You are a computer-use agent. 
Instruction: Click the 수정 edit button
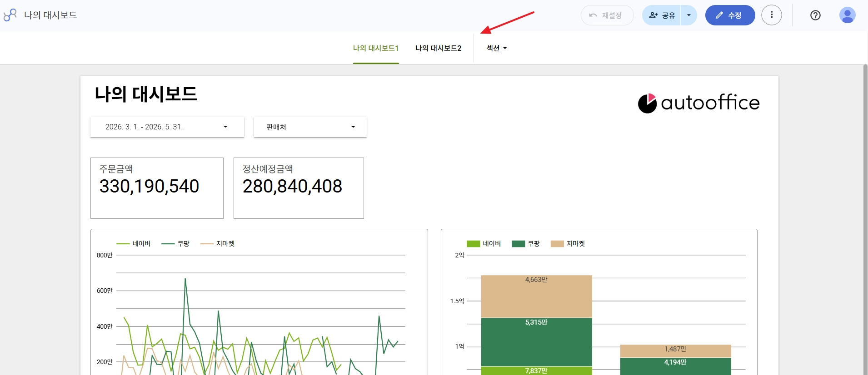pos(730,15)
